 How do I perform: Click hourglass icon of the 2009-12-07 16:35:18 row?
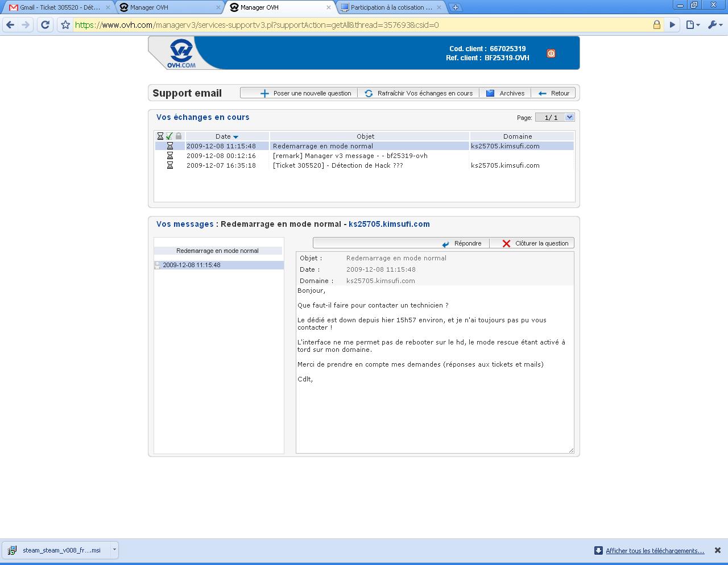point(169,165)
